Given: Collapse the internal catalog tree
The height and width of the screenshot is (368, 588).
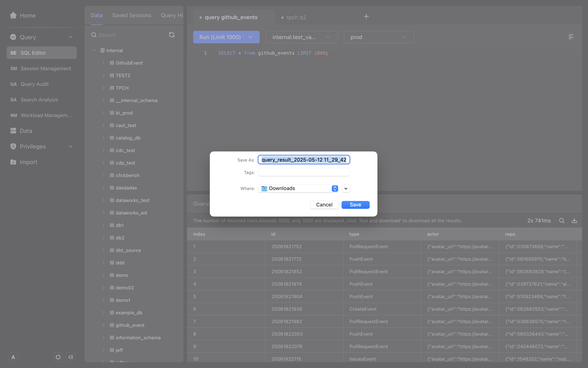Looking at the screenshot, I should pyautogui.click(x=94, y=50).
